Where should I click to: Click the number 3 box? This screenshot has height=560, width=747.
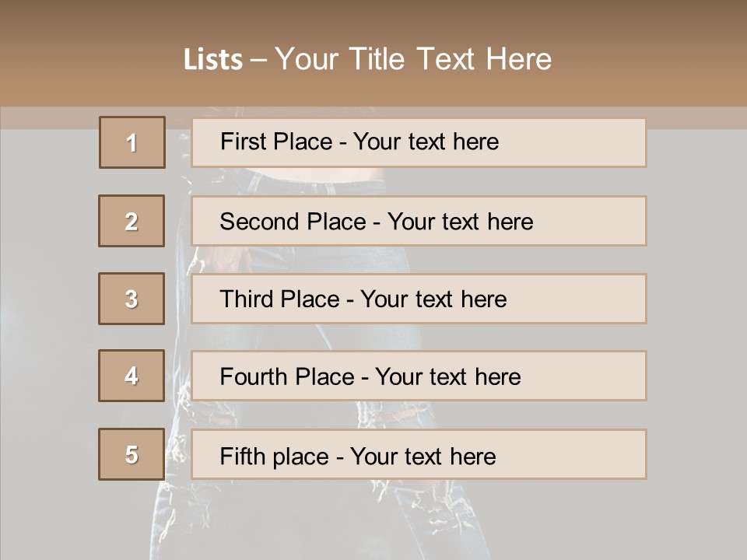point(132,299)
